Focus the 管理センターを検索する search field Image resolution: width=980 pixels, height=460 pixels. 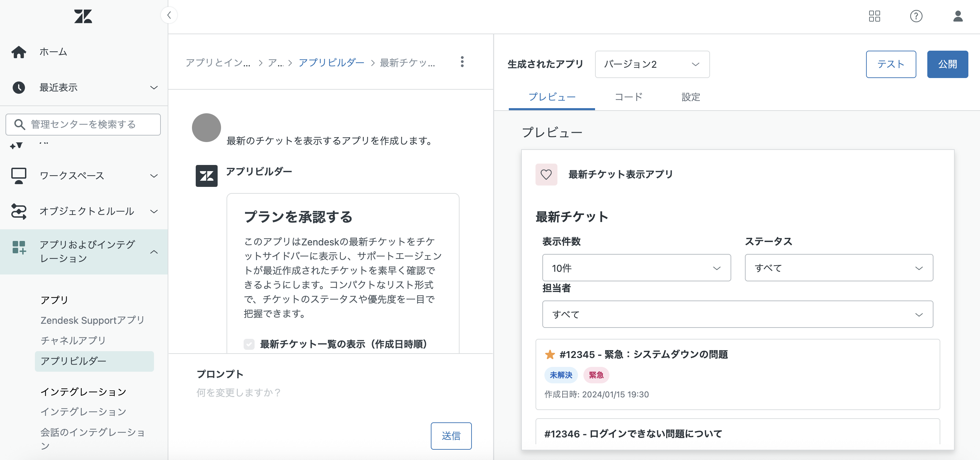coord(83,125)
